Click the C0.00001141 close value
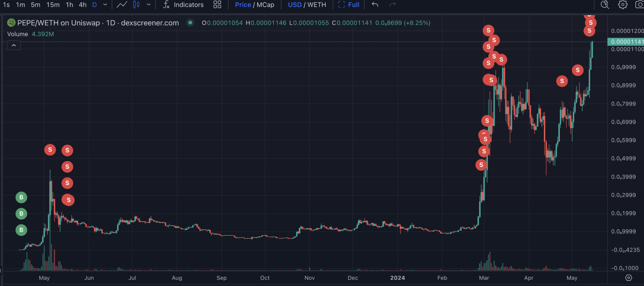The width and height of the screenshot is (644, 286). pyautogui.click(x=352, y=23)
